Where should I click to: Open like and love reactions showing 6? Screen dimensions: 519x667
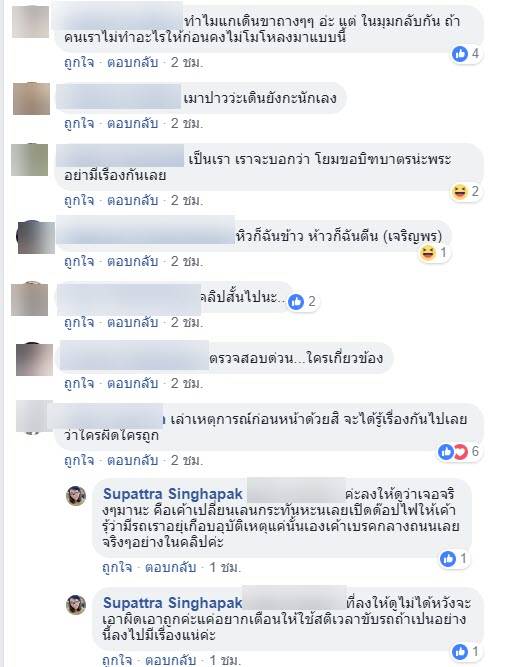(459, 451)
